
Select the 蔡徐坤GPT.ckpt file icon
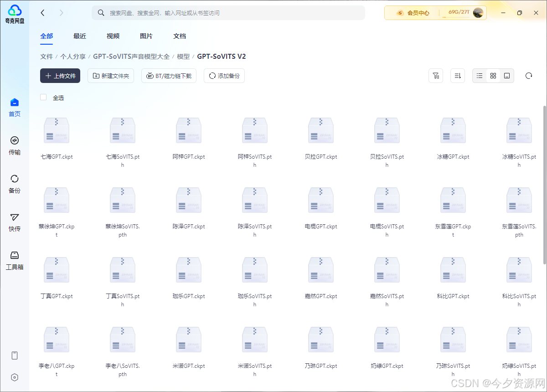click(x=57, y=200)
